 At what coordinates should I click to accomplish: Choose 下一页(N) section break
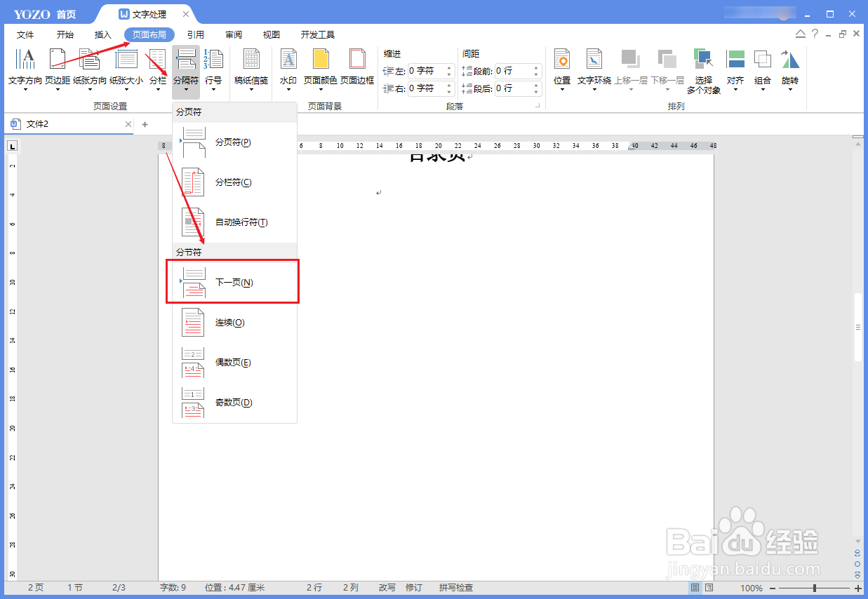point(234,283)
